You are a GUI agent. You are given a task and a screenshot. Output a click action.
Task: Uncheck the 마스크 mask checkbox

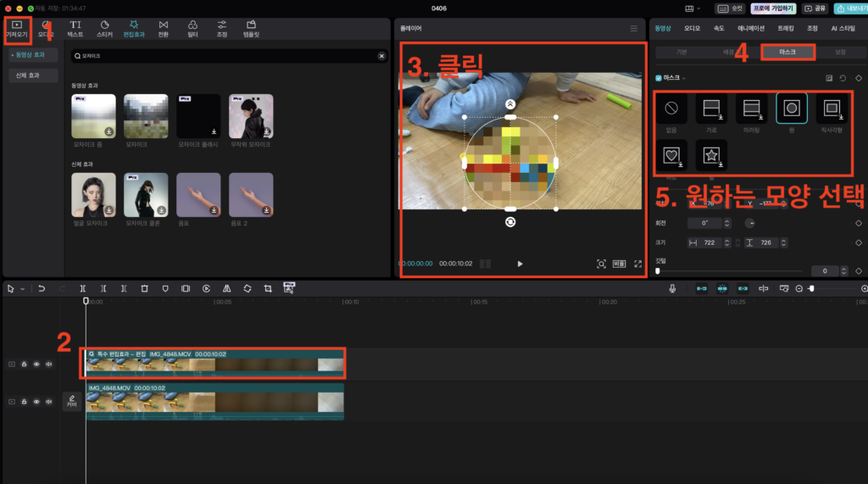660,78
